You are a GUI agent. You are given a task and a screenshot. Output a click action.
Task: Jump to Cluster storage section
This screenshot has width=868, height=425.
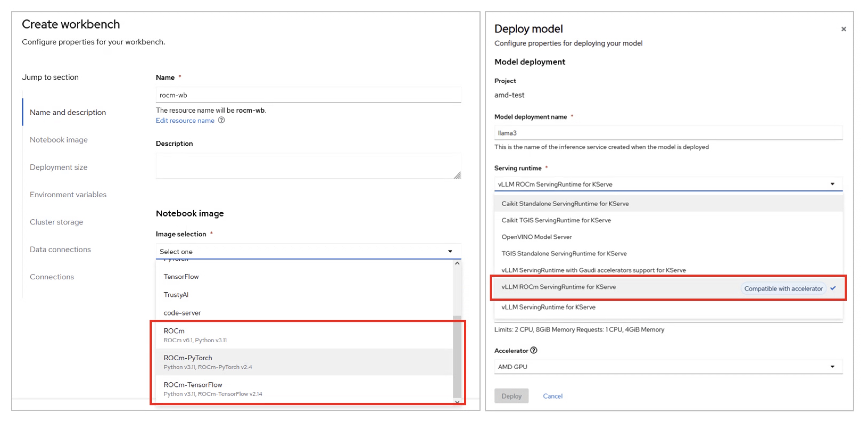[x=56, y=222]
